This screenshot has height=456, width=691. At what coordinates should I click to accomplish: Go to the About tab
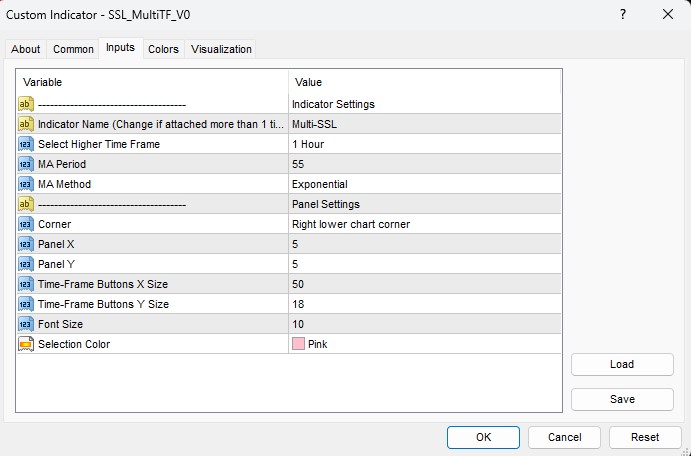[26, 49]
